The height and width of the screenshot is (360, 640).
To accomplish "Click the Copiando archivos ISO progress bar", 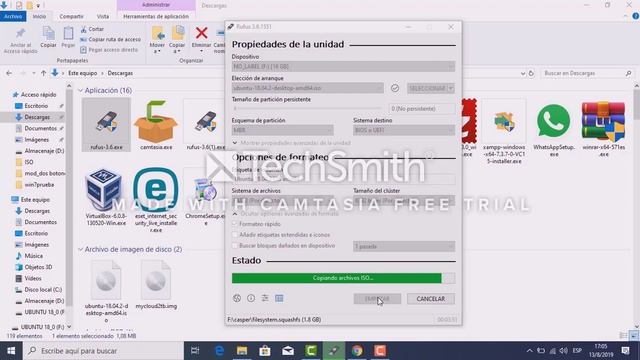I will (x=343, y=278).
